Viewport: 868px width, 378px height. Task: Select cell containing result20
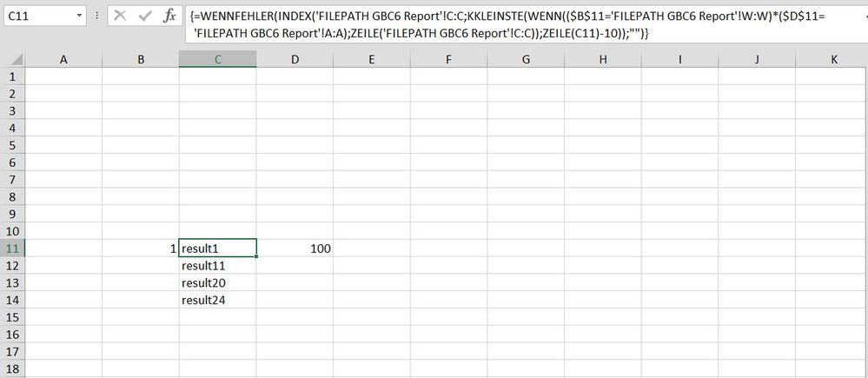point(217,282)
